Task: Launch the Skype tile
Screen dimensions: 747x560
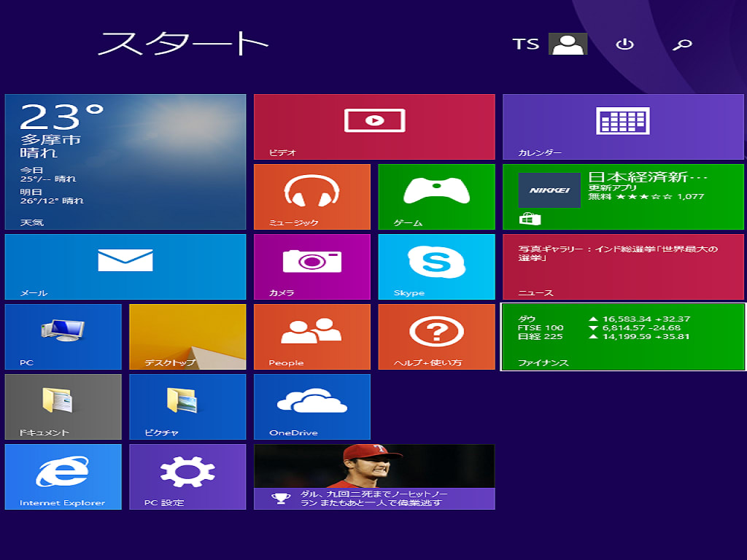Action: click(436, 267)
